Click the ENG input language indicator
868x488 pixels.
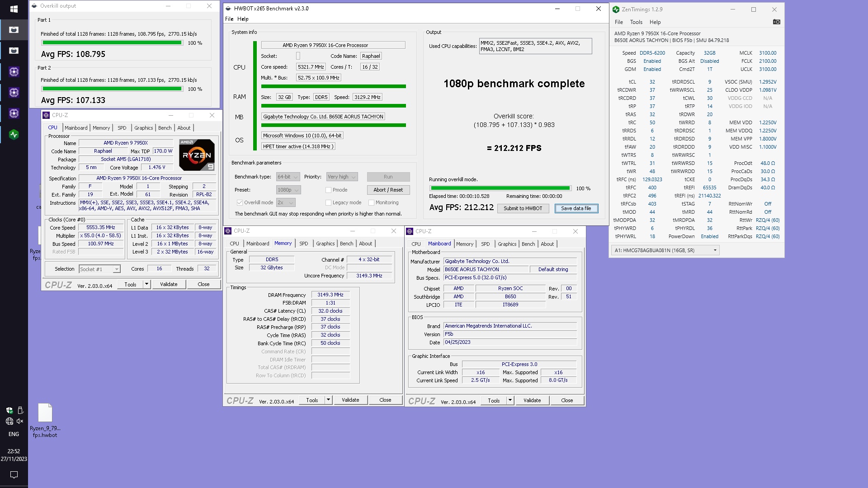(x=14, y=434)
